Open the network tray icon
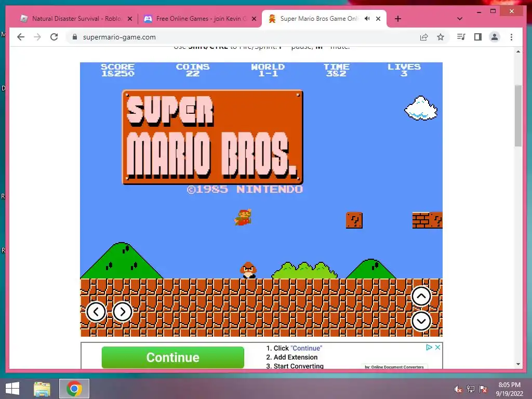 click(470, 389)
